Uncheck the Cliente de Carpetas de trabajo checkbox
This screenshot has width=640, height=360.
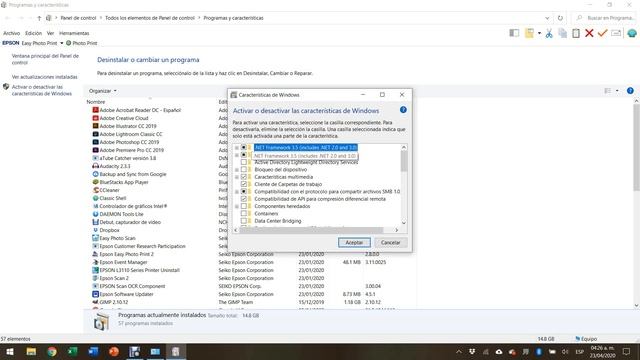(244, 184)
